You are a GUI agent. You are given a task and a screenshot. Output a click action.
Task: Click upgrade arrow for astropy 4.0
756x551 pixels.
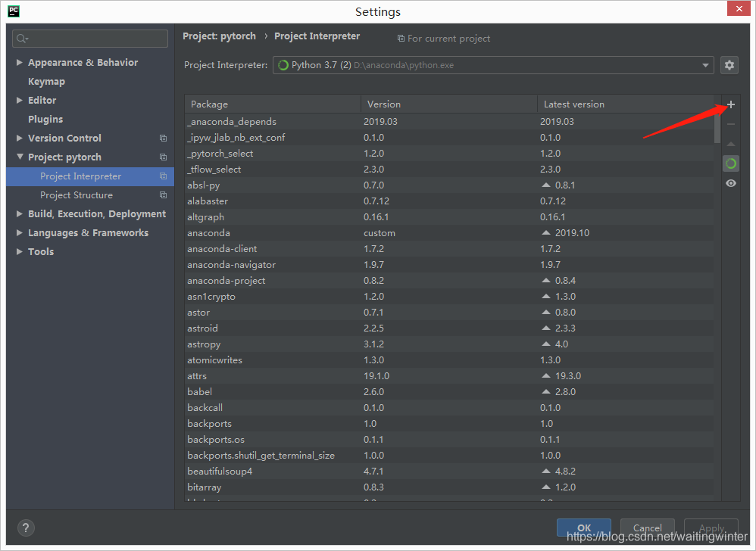pyautogui.click(x=545, y=344)
